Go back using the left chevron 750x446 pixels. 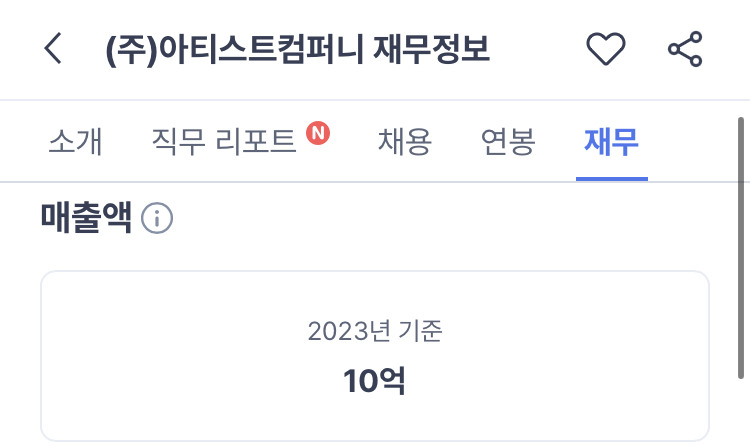point(54,50)
